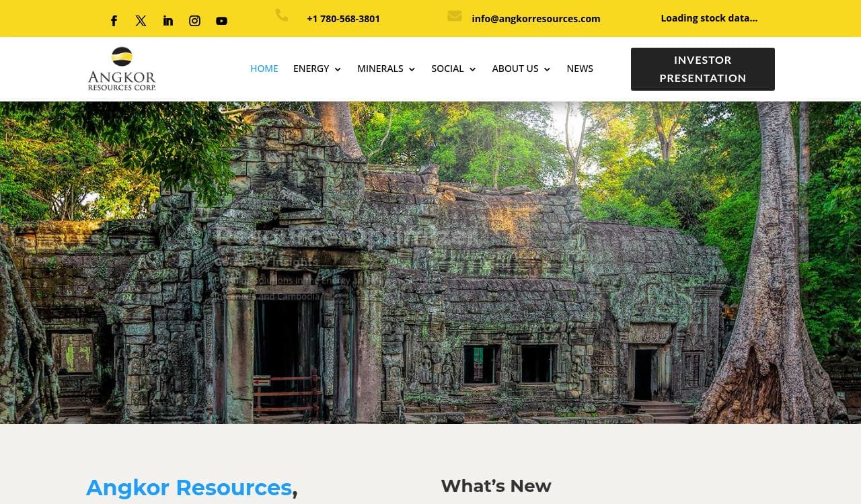
Task: Open the Facebook social icon
Action: 114,21
